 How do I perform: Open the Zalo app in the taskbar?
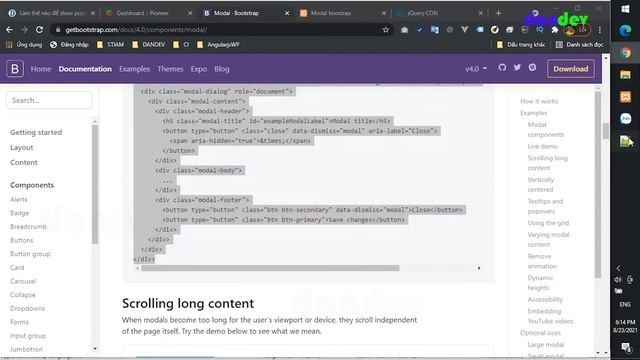click(x=625, y=118)
